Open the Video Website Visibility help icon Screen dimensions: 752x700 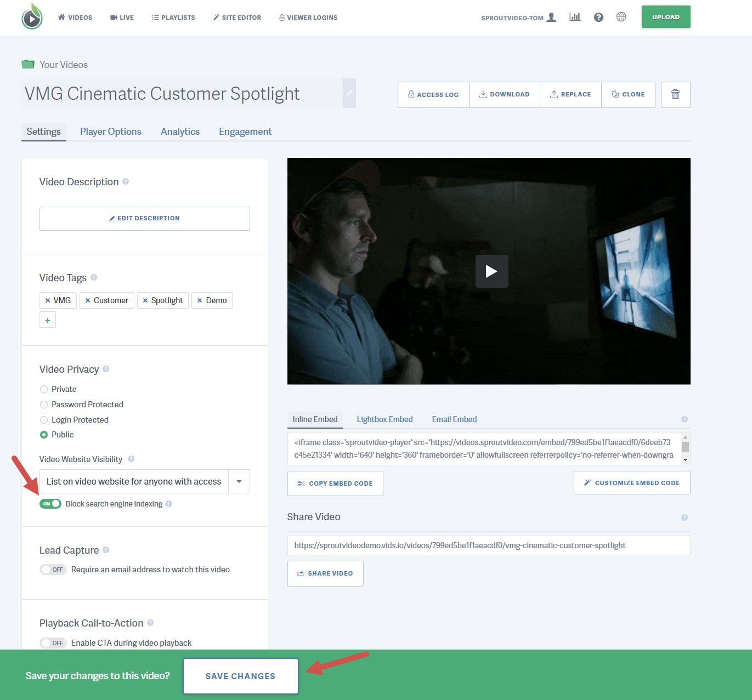point(131,459)
